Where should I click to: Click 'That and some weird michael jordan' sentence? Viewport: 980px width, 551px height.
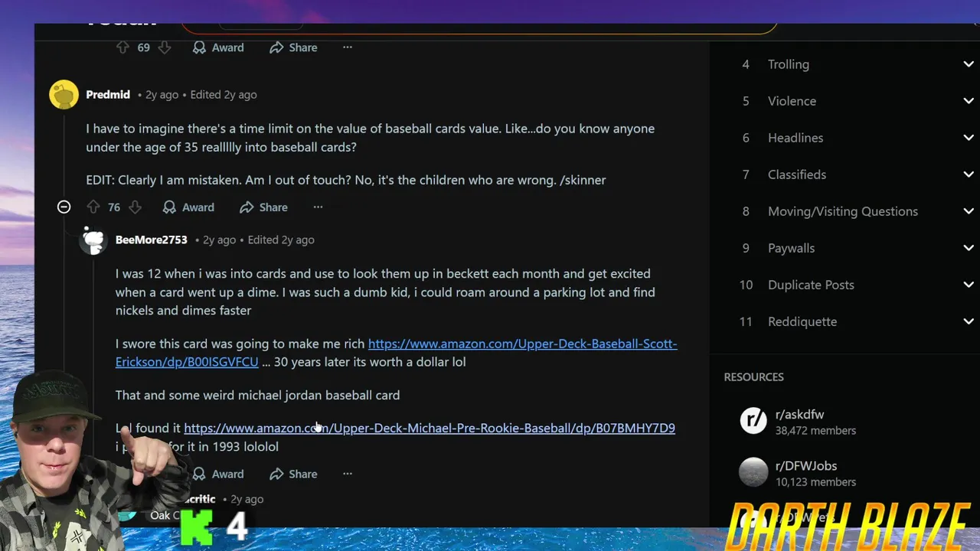tap(257, 396)
